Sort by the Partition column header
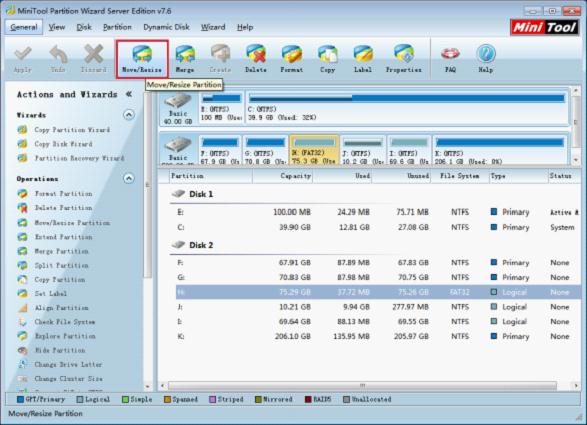 [210, 176]
